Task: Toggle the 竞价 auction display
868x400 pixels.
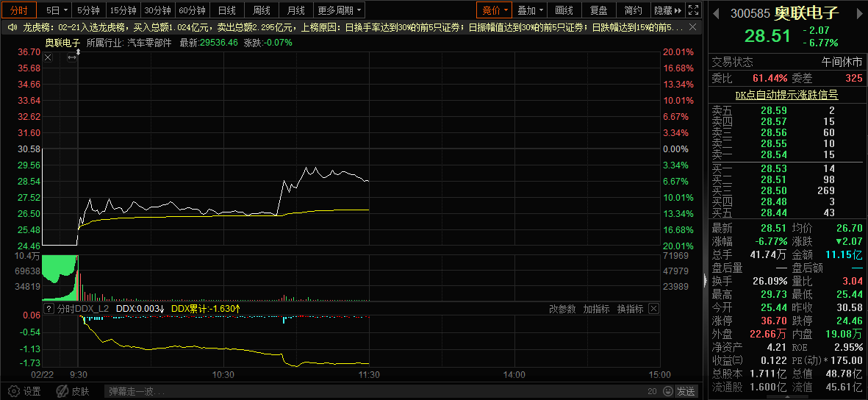Action: (x=493, y=10)
